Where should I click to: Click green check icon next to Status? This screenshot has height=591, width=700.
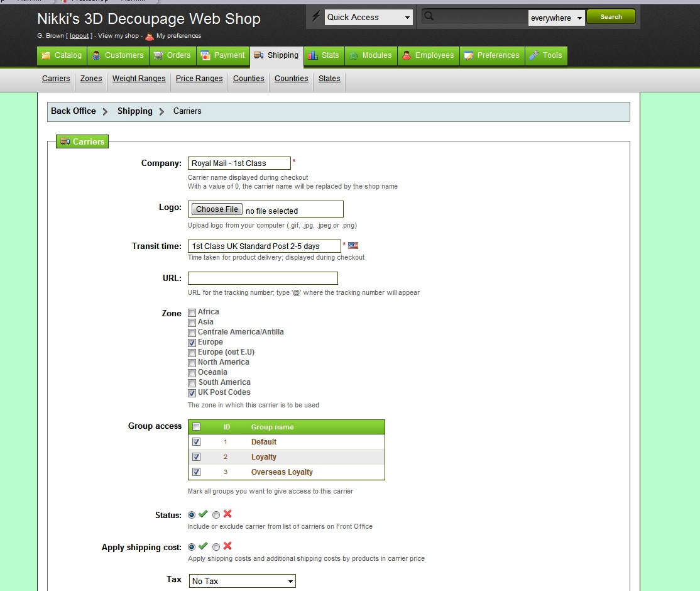point(203,514)
